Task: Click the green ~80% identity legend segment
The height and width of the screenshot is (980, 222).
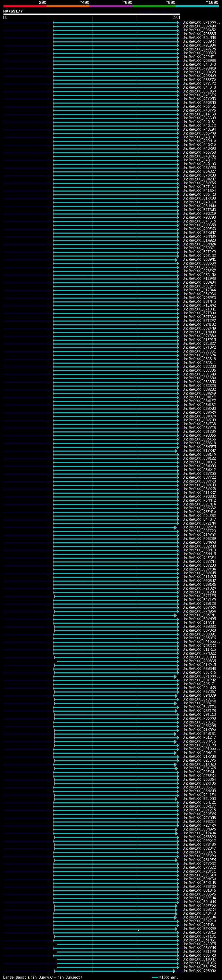Action: (x=154, y=6)
